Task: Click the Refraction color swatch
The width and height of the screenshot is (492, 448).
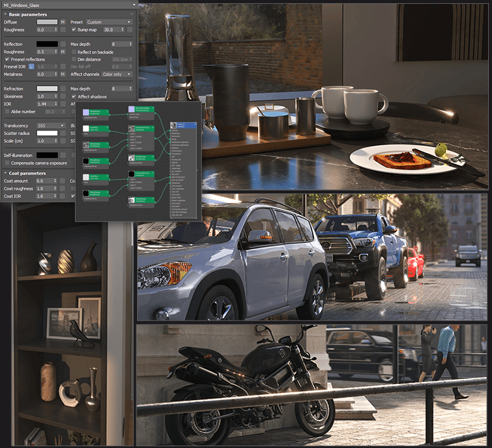Action: pyautogui.click(x=47, y=88)
